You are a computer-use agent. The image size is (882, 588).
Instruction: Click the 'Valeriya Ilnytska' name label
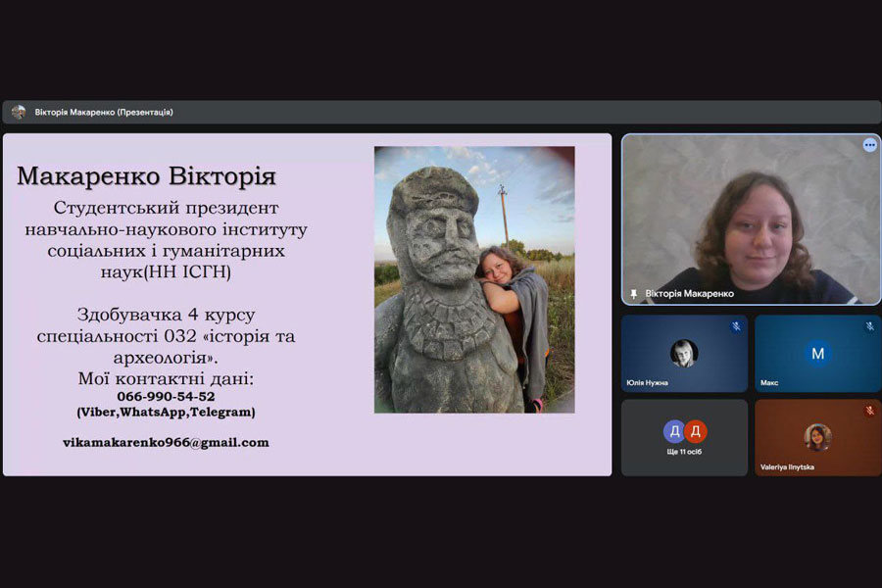[x=787, y=467]
